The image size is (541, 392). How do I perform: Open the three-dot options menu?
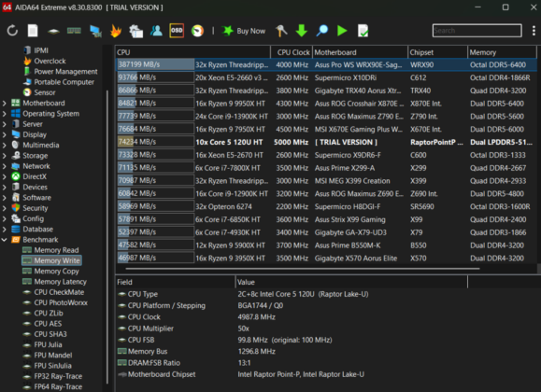tap(534, 31)
